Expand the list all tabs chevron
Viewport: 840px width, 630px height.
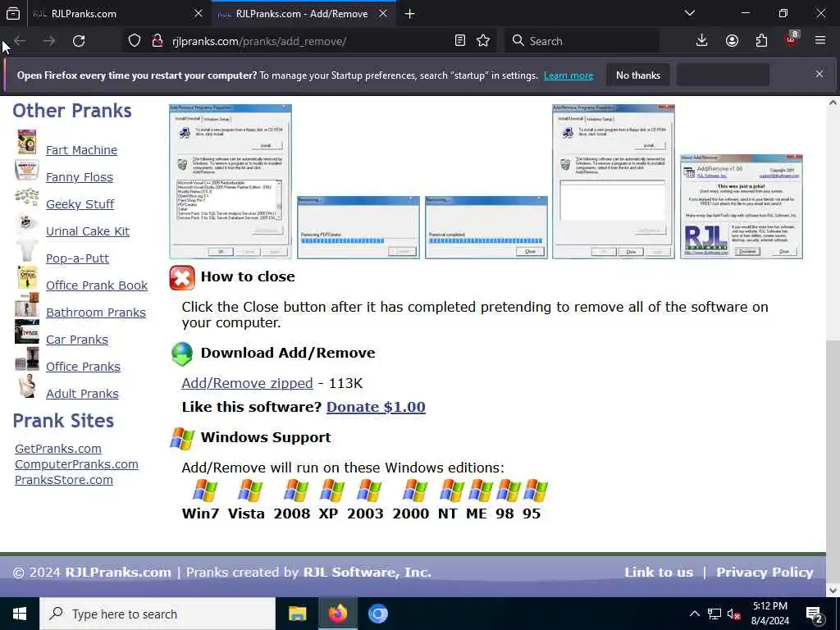click(x=690, y=13)
